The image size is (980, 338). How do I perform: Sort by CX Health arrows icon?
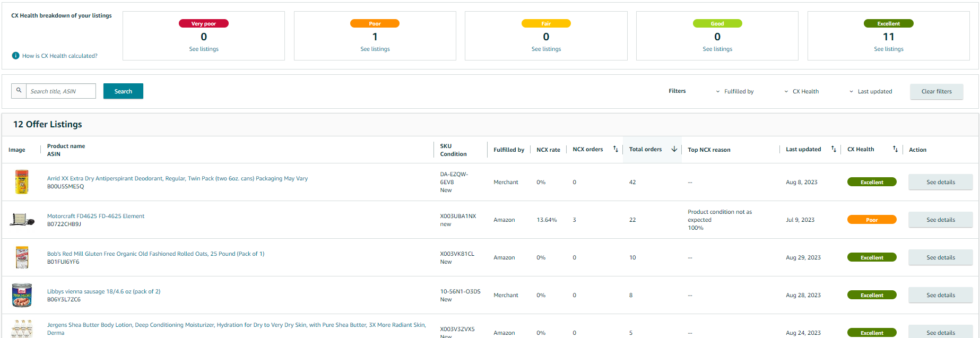(x=895, y=149)
